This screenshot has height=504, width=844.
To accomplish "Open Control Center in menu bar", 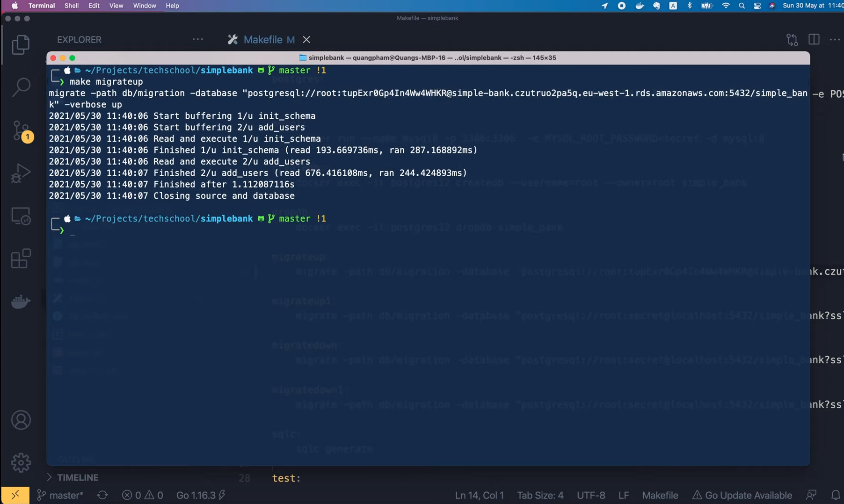I will point(757,6).
